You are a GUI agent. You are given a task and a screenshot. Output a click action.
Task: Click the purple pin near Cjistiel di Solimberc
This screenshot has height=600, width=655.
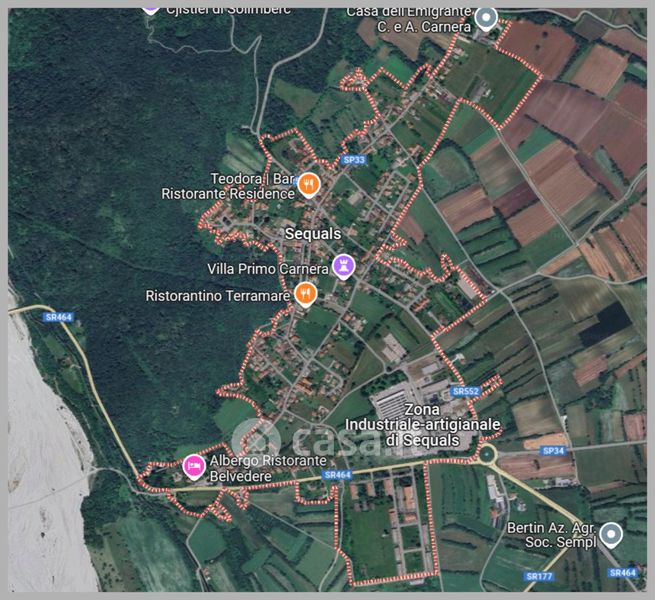click(x=150, y=10)
